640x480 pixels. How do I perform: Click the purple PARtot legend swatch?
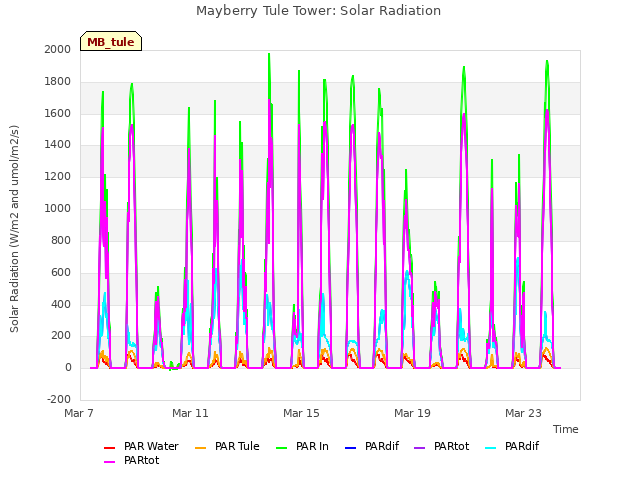tap(420, 448)
